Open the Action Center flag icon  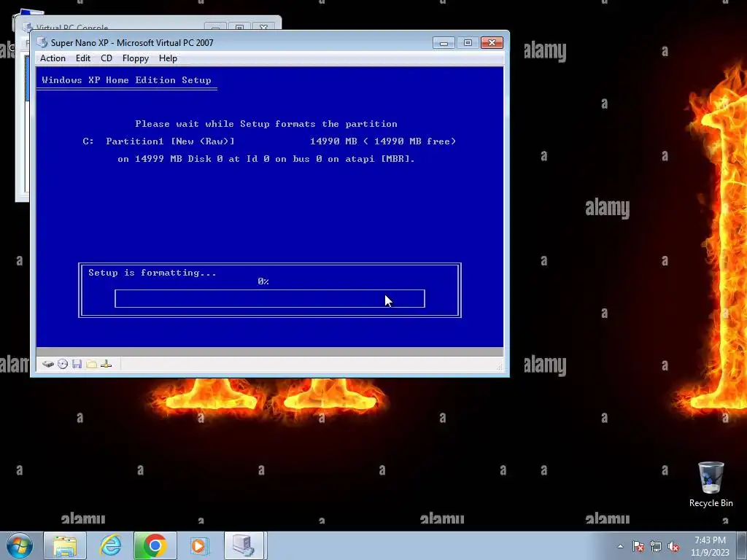pyautogui.click(x=638, y=546)
